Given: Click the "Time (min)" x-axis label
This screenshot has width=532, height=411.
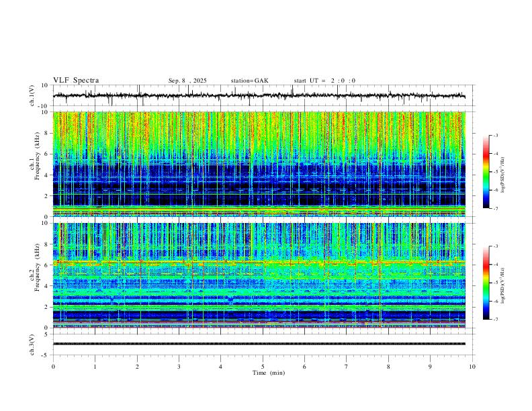Looking at the screenshot, I should [x=269, y=373].
